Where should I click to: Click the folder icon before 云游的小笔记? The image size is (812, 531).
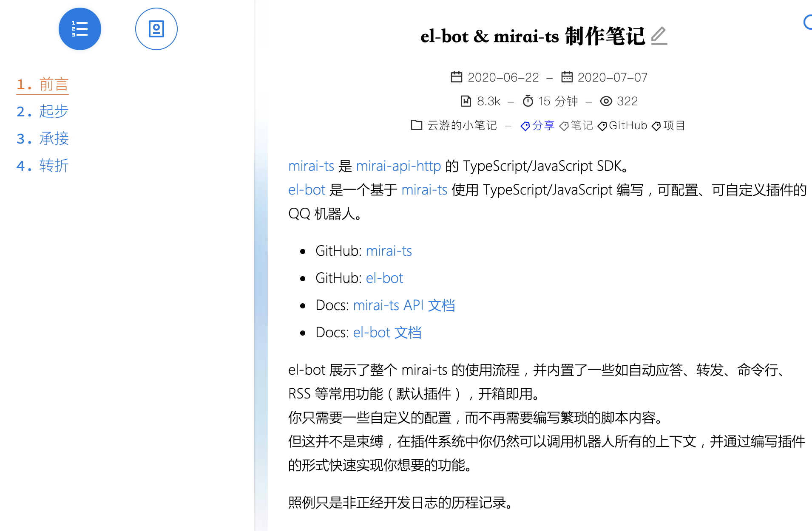coord(417,125)
